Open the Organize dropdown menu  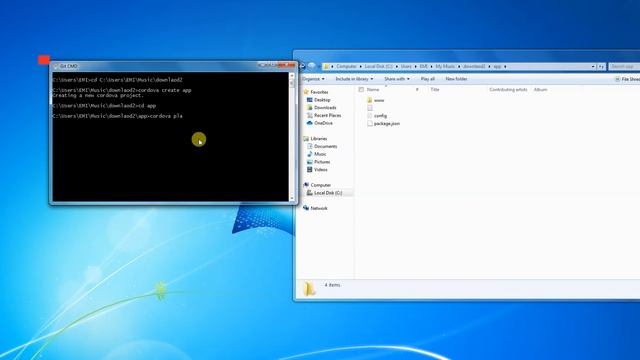click(x=313, y=79)
